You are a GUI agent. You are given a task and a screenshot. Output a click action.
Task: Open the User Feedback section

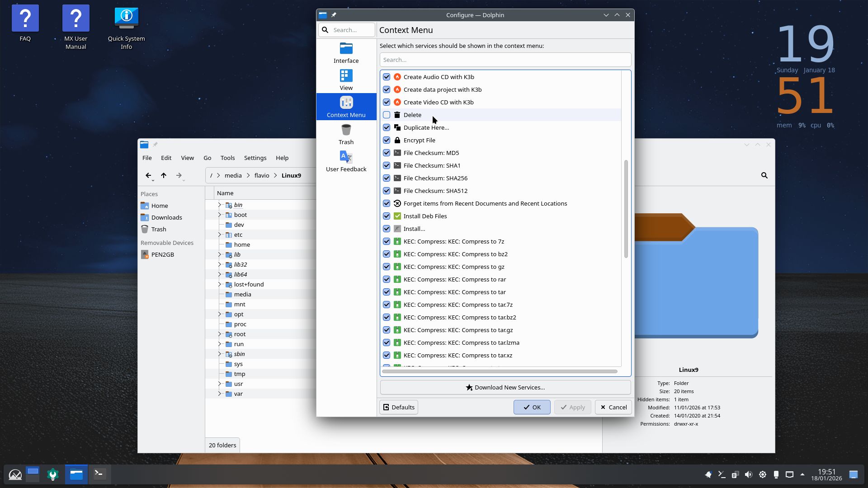tap(346, 161)
